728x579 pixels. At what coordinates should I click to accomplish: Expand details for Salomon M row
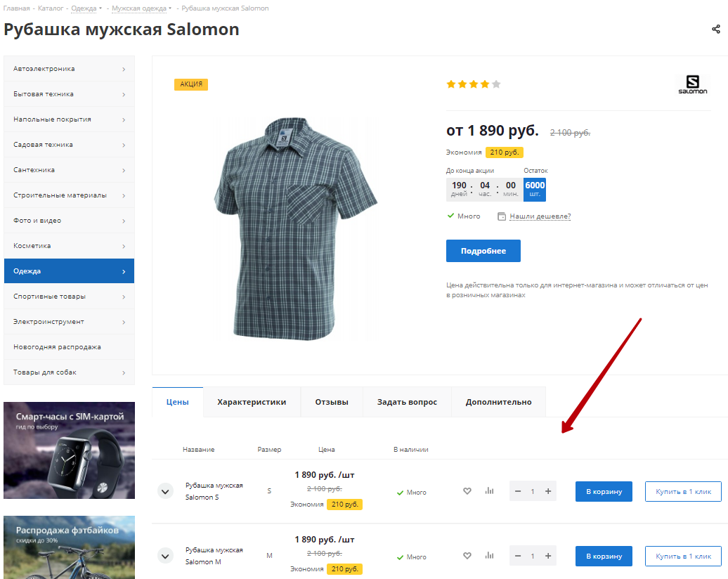tap(165, 556)
